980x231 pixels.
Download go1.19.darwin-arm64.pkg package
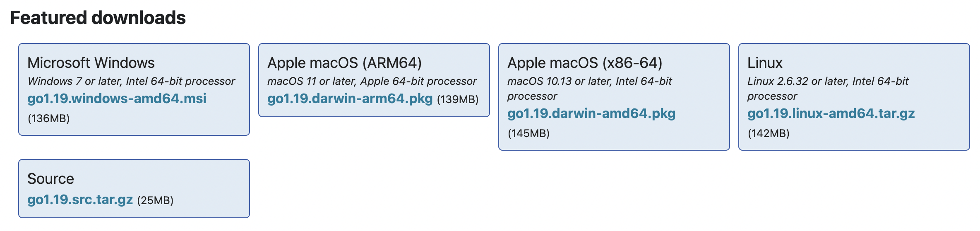point(350,99)
